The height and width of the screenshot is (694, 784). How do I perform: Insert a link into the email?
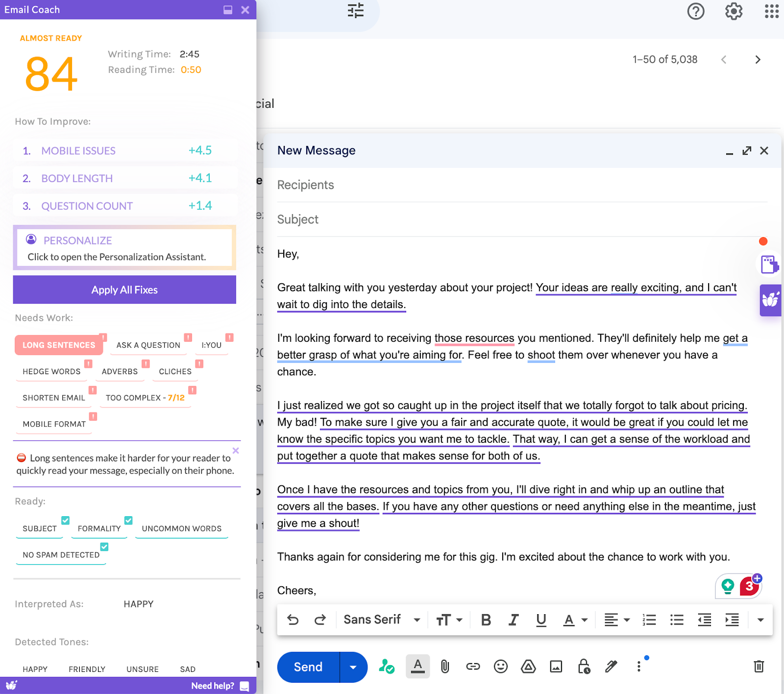472,667
